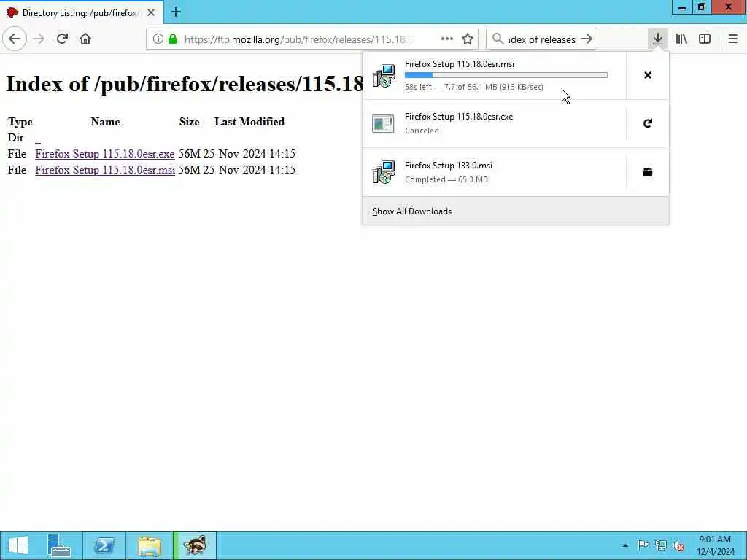Follow the parent directory '..' link
The width and height of the screenshot is (747, 560).
tap(38, 138)
